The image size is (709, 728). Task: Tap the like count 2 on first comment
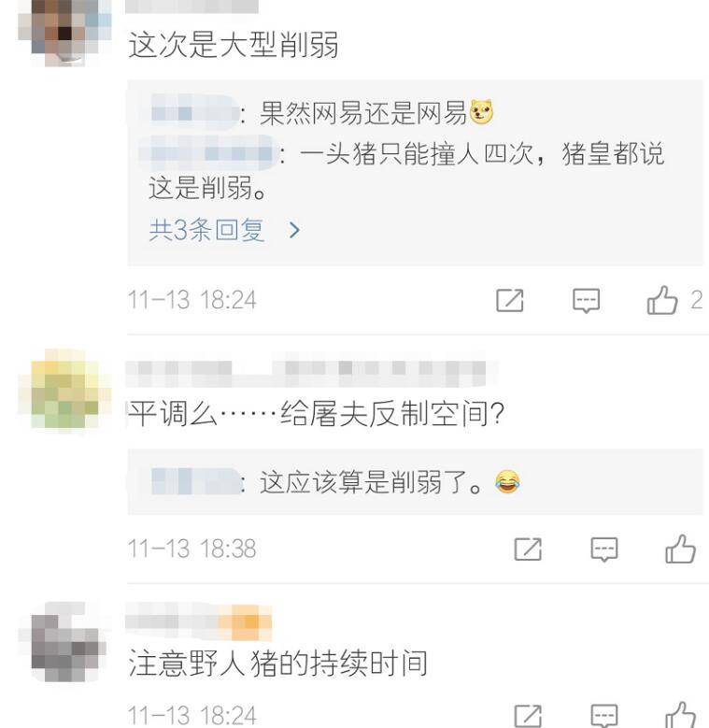click(x=696, y=300)
